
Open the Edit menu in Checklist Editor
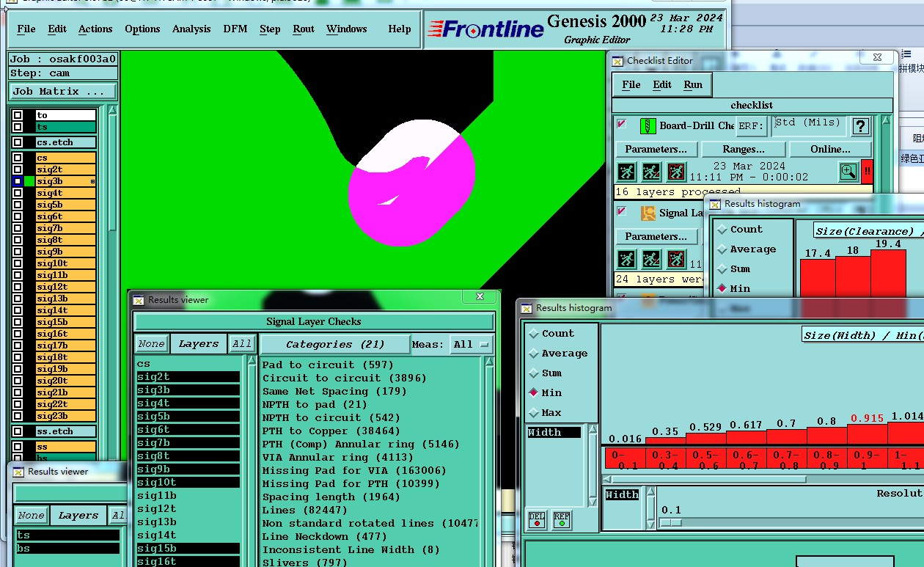(x=662, y=85)
